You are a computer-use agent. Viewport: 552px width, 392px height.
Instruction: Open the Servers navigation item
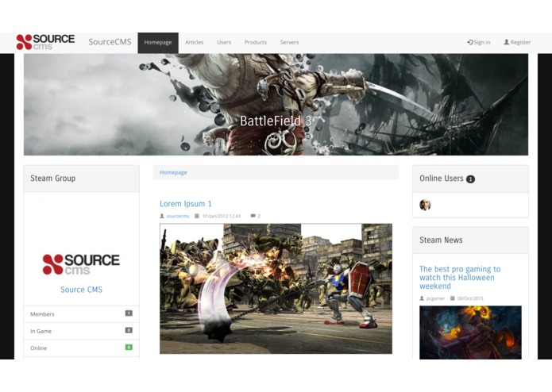click(289, 42)
